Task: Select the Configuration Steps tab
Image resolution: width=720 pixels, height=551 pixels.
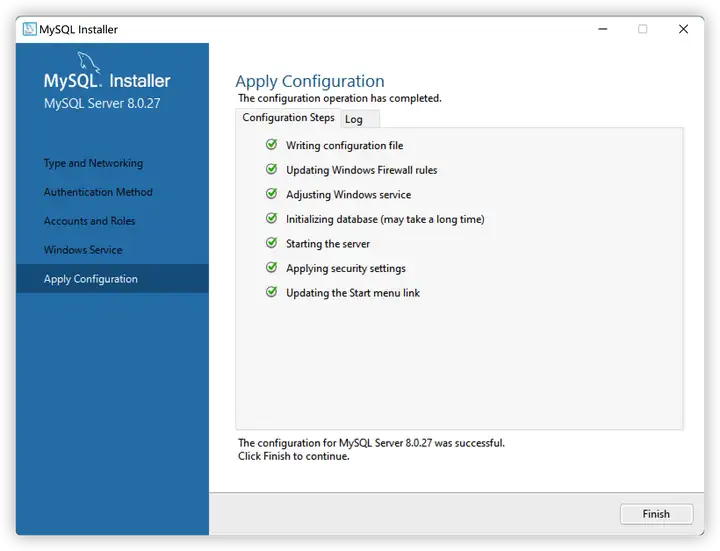Action: tap(288, 118)
